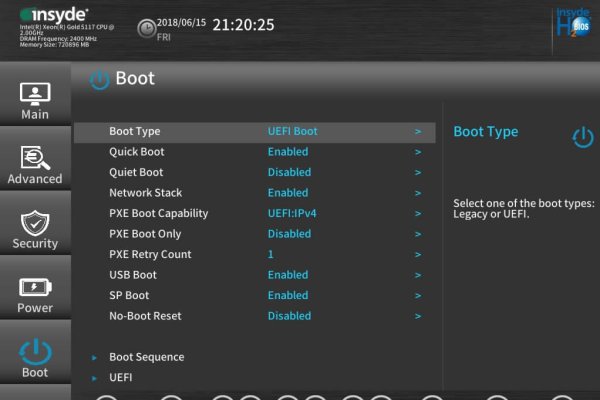
Task: Select the PXE Boot Only label
Action: pyautogui.click(x=145, y=234)
